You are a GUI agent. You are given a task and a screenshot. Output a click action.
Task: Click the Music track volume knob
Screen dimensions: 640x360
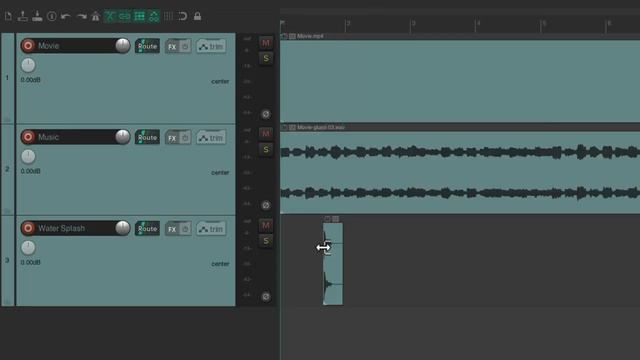[122, 137]
